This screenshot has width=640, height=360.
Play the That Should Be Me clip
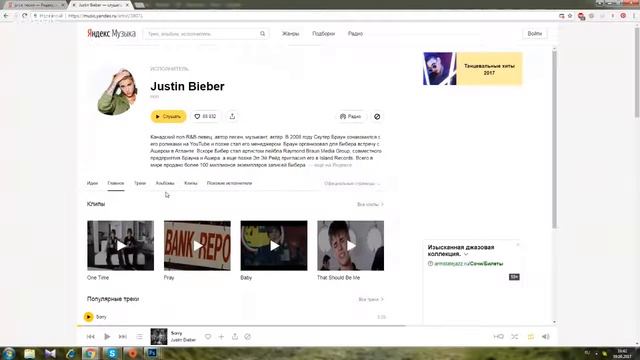tap(351, 246)
